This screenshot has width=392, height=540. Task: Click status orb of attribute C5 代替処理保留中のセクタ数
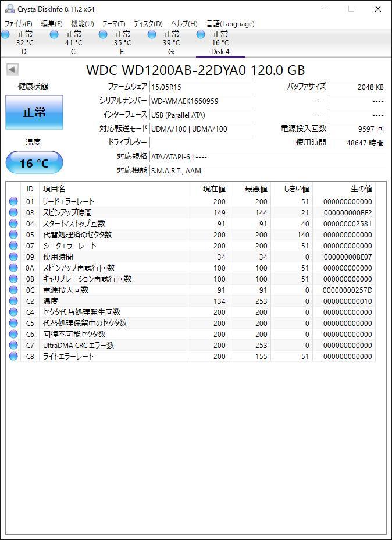(x=13, y=323)
